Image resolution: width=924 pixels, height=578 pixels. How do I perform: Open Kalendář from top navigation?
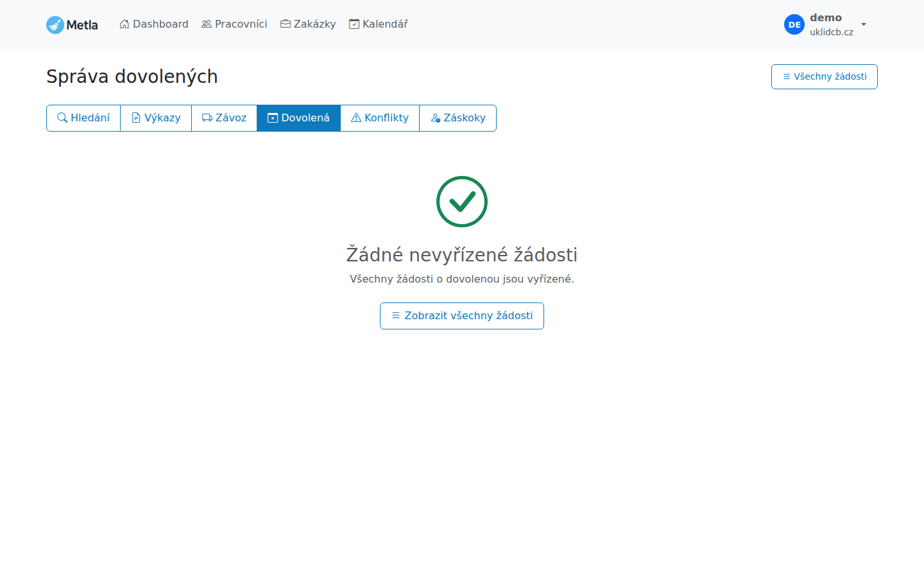[379, 24]
